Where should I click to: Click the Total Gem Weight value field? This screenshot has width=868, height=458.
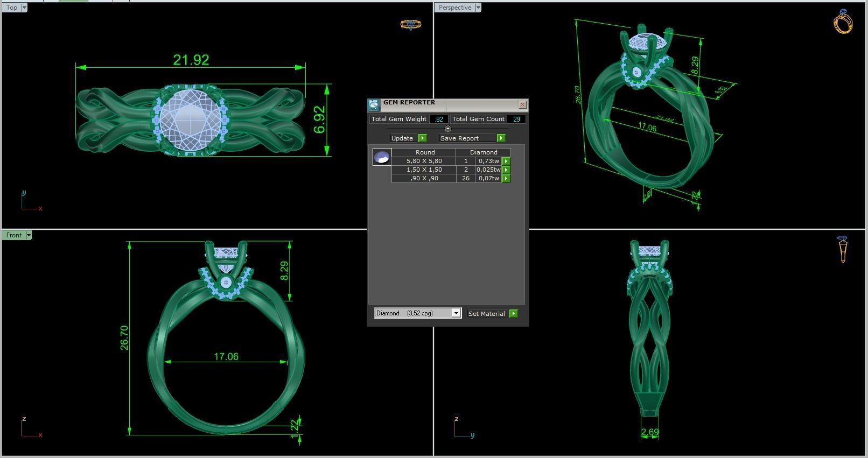[439, 119]
